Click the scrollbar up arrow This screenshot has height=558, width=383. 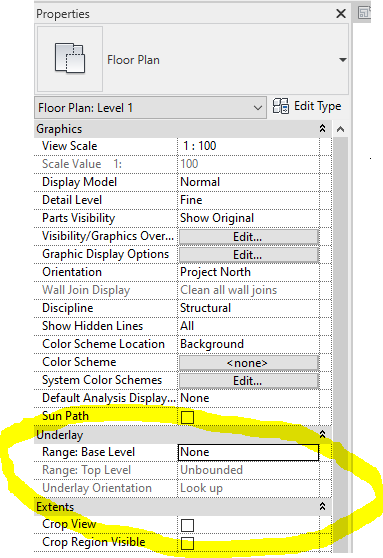pos(340,129)
